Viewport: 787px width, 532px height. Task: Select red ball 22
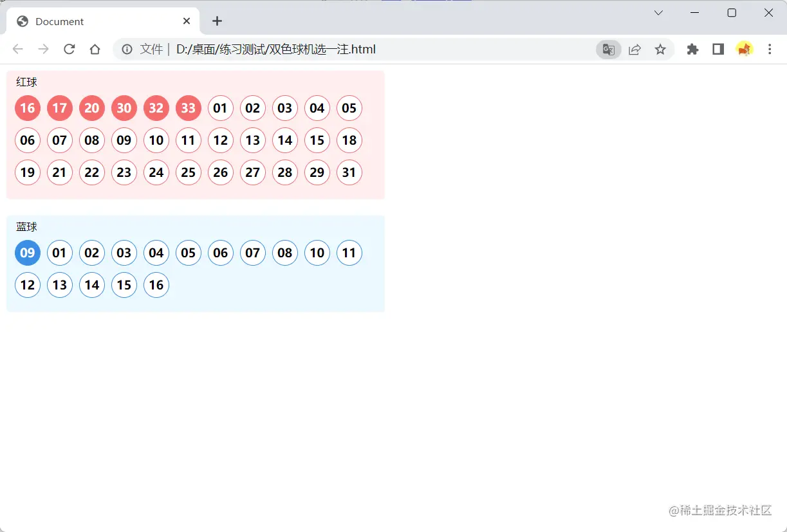pos(92,172)
